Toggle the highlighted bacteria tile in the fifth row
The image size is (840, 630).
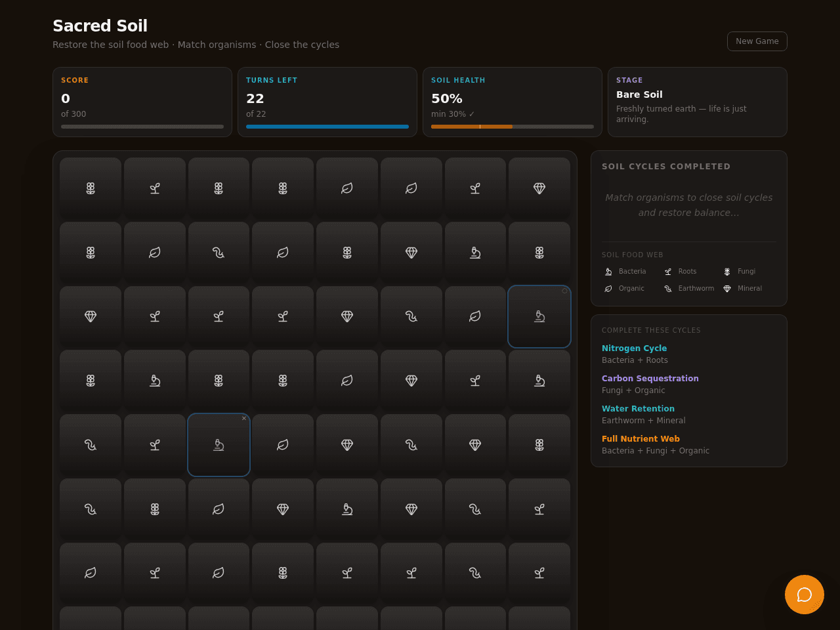[x=219, y=445]
